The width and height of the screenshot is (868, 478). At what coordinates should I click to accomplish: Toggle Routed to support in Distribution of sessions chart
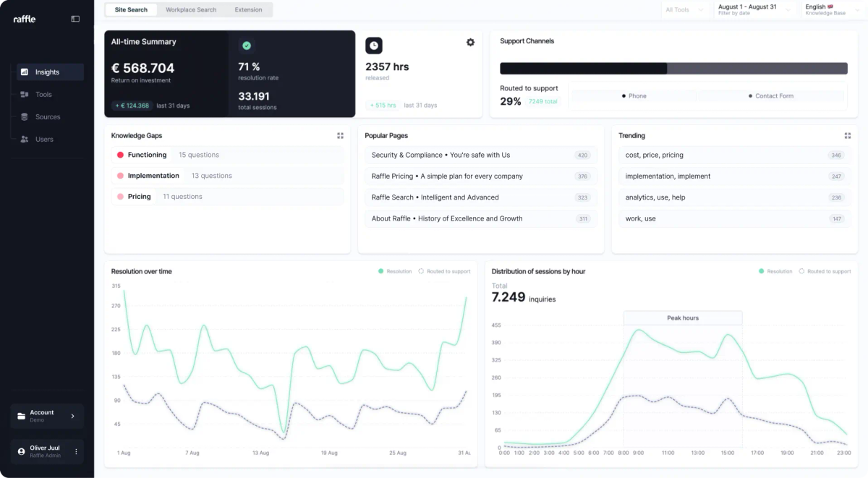point(825,272)
